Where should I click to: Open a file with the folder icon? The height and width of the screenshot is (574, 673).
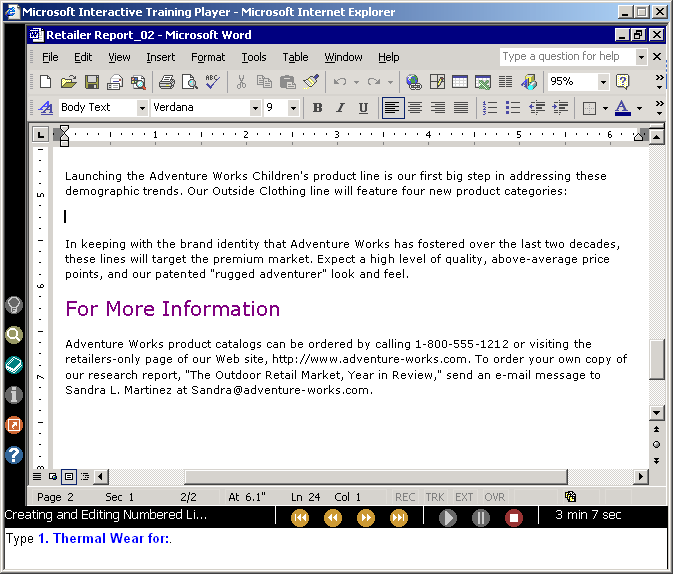pyautogui.click(x=68, y=82)
